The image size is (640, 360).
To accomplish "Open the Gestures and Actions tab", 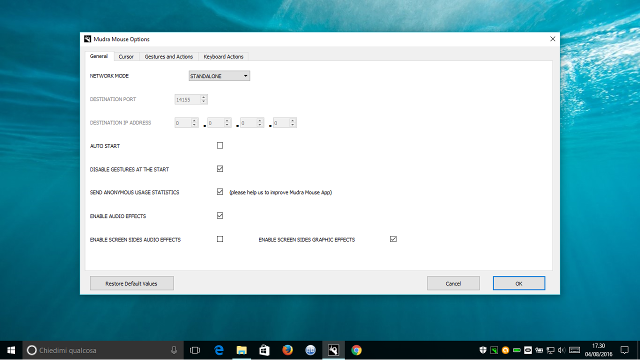I will pos(169,57).
